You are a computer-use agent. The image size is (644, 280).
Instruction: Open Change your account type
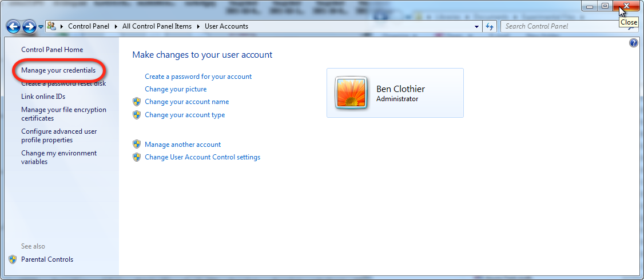[x=185, y=115]
